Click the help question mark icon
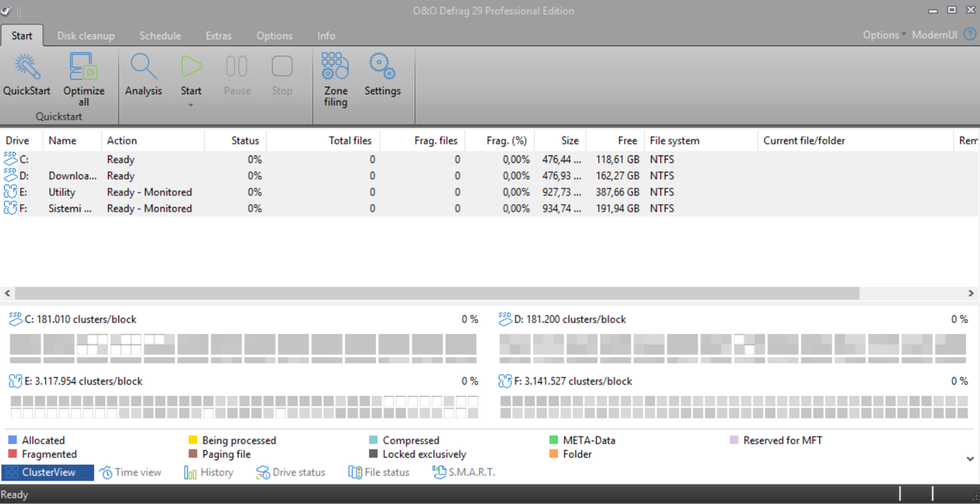Viewport: 980px width, 504px height. tap(969, 35)
